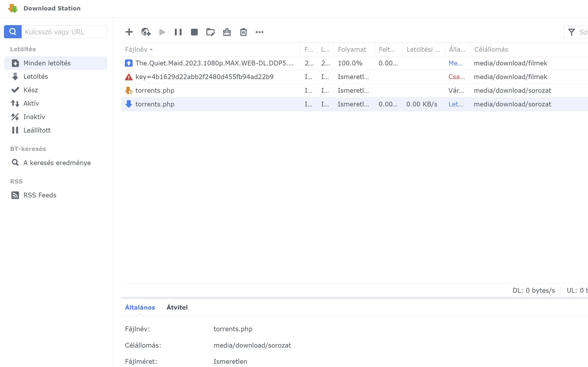
Task: Click the blue download arrow icon of torrents.php
Action: coord(129,104)
